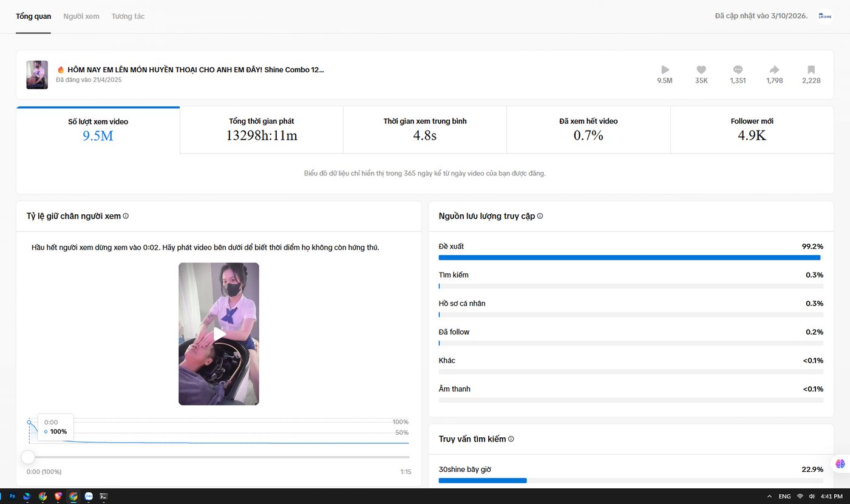
Task: Click the small video thumbnail beside the title
Action: [x=37, y=75]
